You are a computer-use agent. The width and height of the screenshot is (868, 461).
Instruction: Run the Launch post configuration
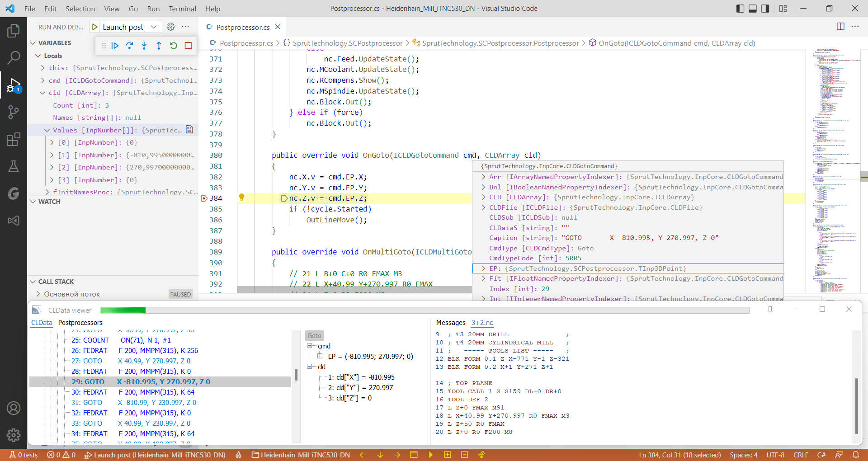click(x=95, y=27)
